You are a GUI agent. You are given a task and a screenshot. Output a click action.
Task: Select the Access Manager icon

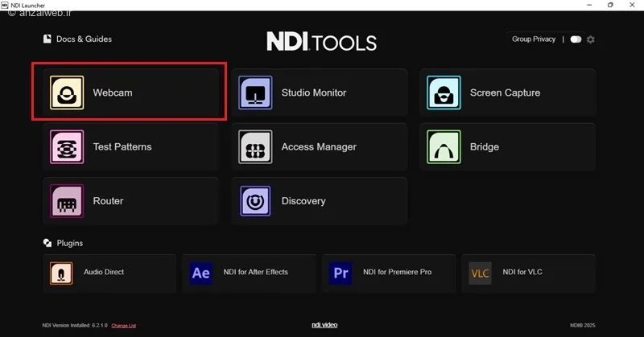pos(255,147)
